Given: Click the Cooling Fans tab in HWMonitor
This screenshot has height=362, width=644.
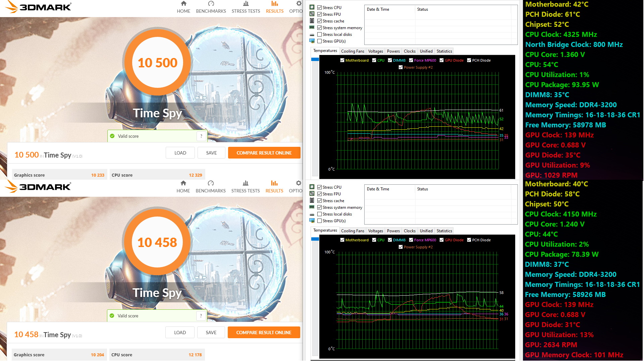Looking at the screenshot, I should coord(353,51).
